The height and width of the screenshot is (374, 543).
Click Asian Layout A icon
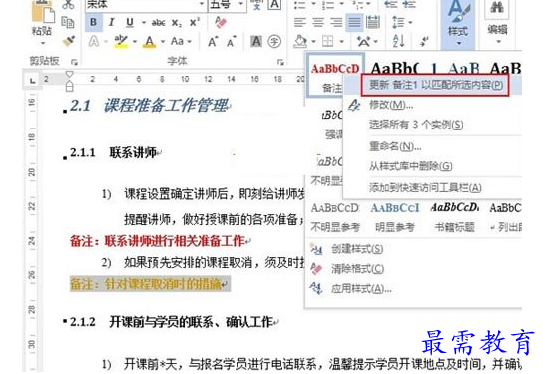click(x=364, y=42)
